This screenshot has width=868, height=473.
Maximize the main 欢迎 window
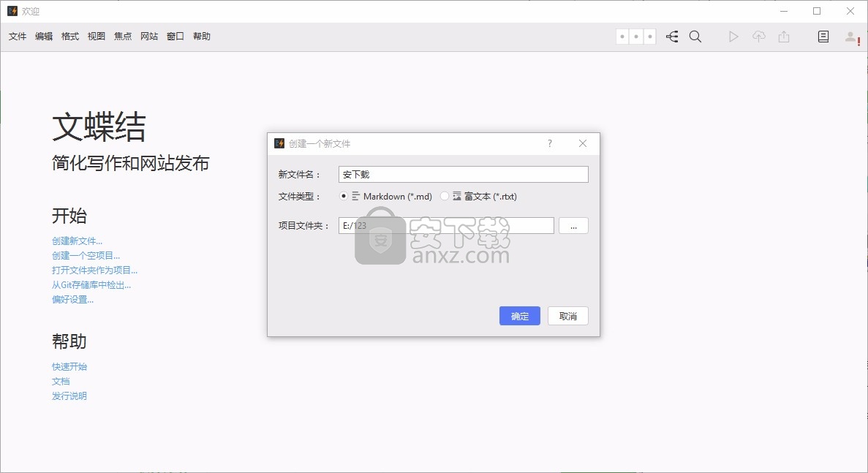click(x=817, y=11)
